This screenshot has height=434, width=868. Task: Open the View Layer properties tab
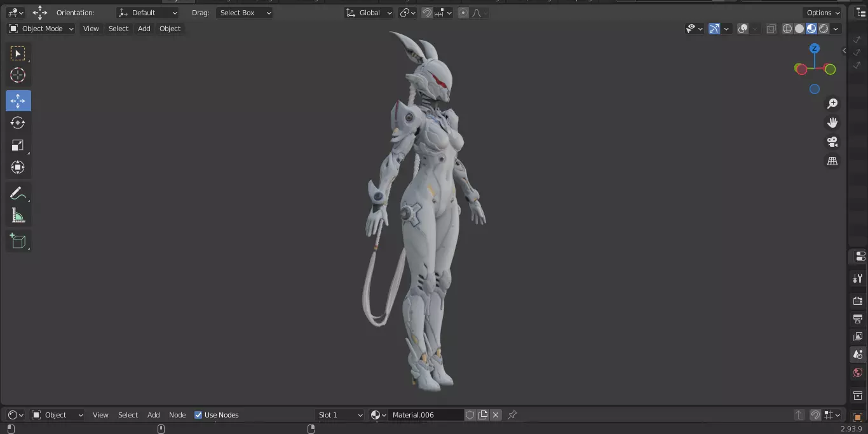point(858,337)
